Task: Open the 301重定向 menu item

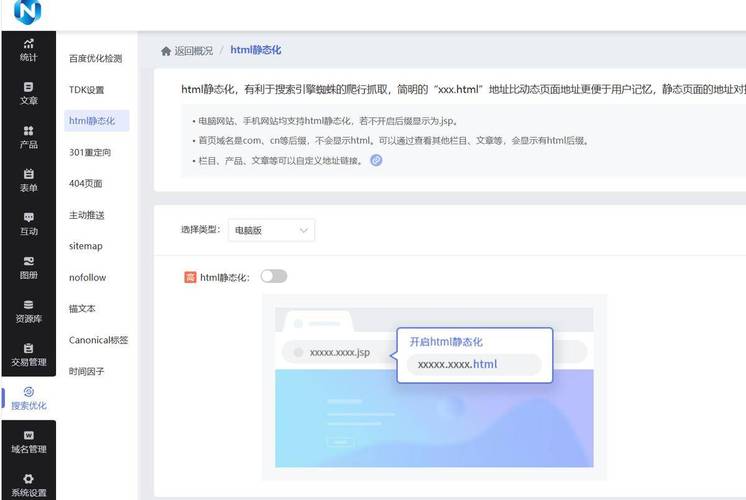Action: point(90,152)
